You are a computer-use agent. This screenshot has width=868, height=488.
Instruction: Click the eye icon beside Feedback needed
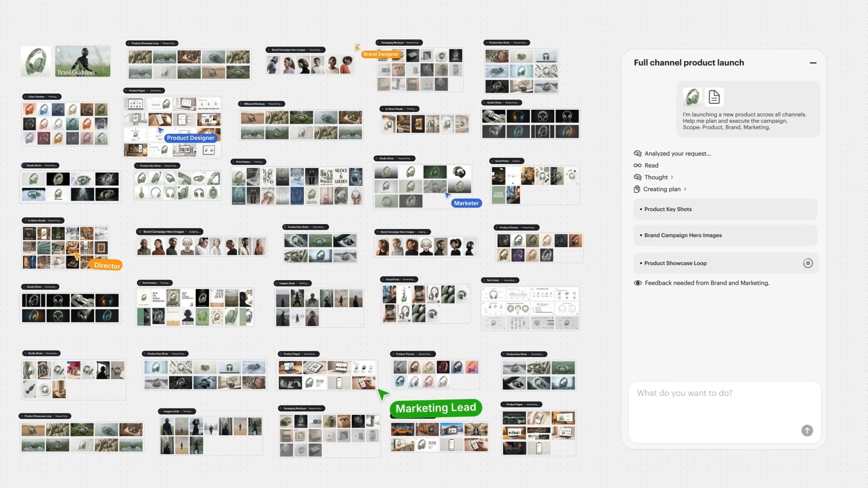637,283
